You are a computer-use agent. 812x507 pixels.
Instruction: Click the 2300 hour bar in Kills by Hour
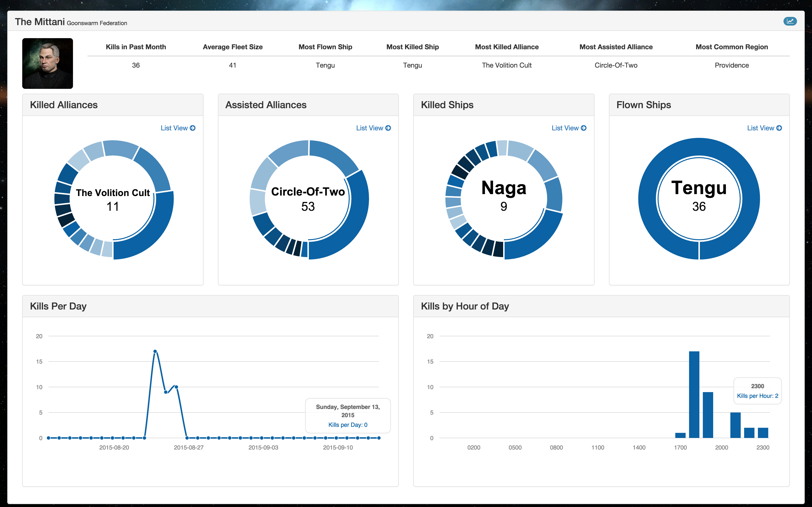click(x=763, y=433)
